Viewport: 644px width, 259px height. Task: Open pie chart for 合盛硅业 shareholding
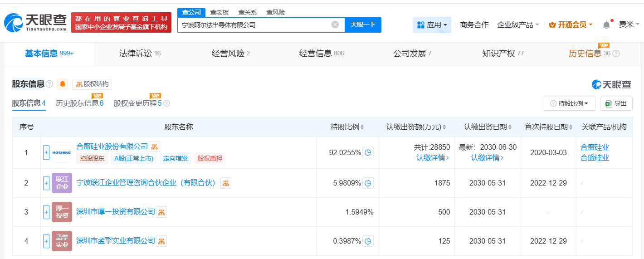tap(368, 152)
